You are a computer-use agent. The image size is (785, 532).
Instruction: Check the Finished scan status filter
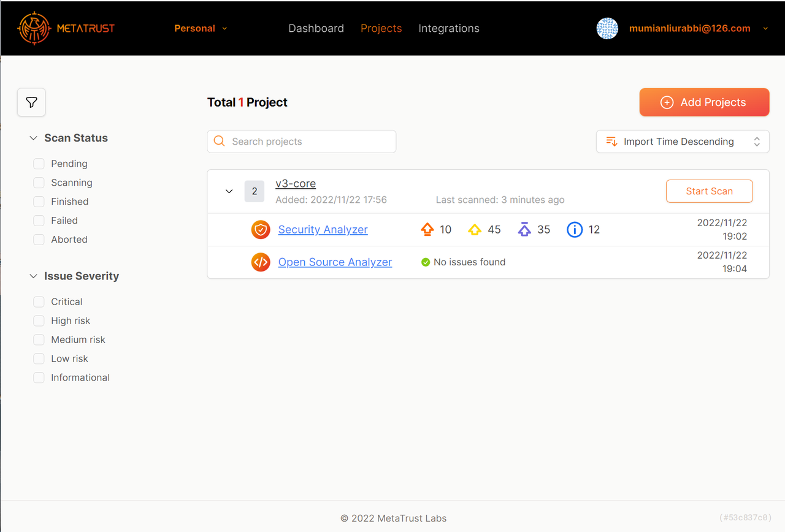pyautogui.click(x=39, y=202)
